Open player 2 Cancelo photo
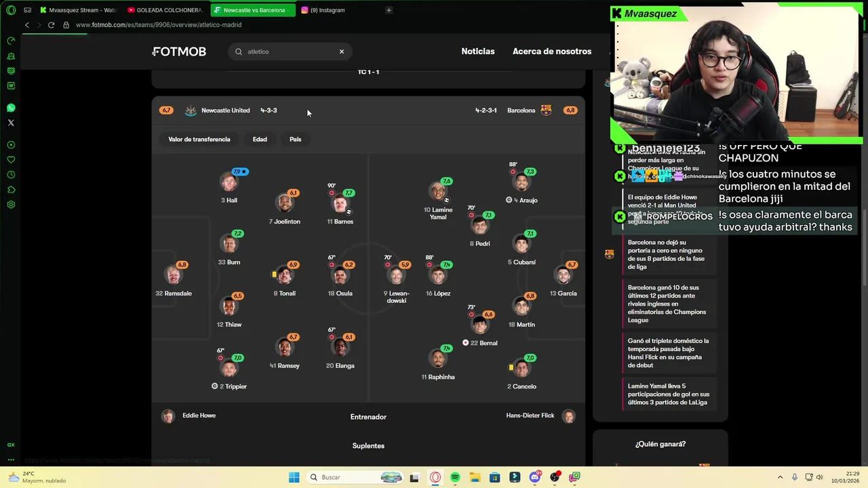This screenshot has width=868, height=488. click(x=521, y=368)
